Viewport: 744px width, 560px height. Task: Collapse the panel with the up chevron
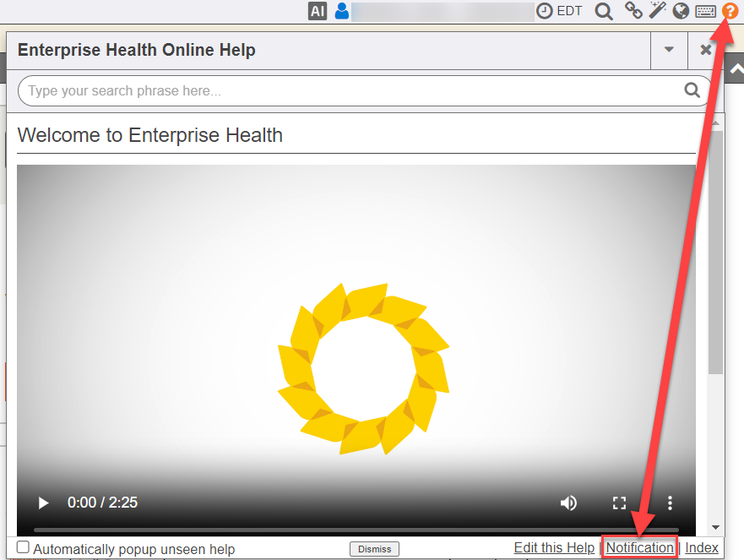pos(735,70)
